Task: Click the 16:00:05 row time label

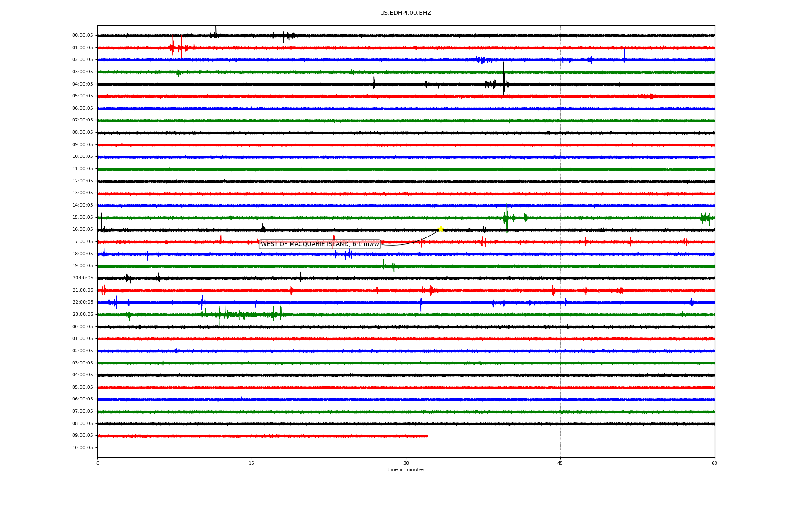Action: (x=82, y=229)
